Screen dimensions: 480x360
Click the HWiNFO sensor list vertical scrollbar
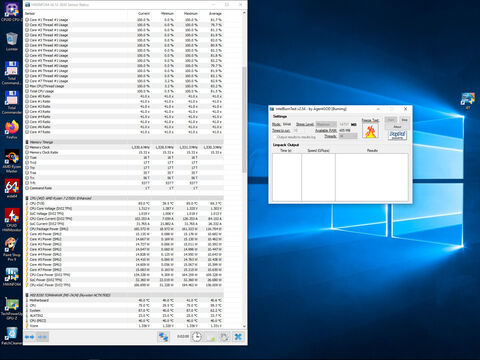tap(244, 119)
